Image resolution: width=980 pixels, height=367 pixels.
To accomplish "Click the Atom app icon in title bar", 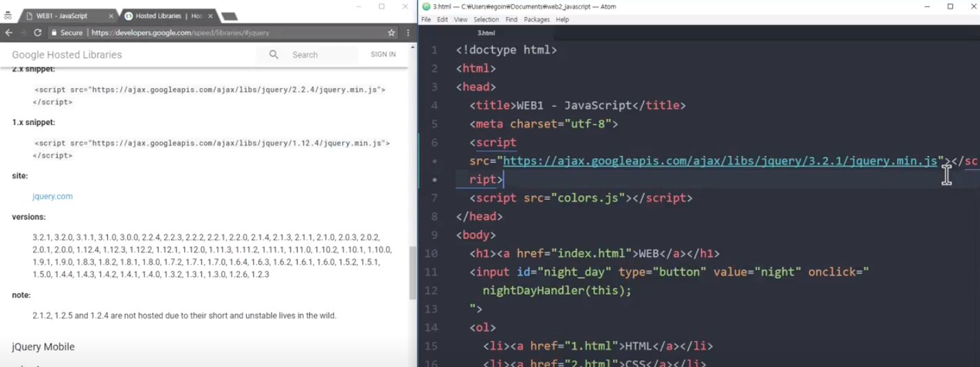I will coord(426,7).
